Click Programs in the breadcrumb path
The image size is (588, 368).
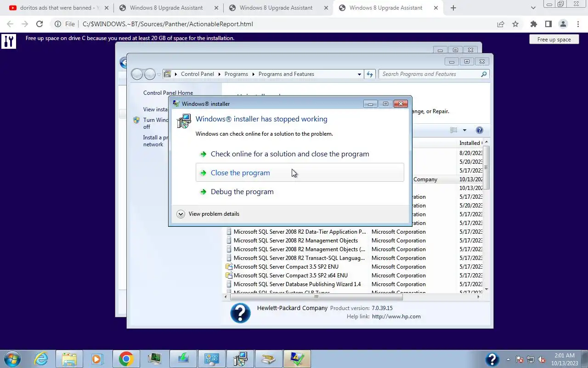pos(236,74)
